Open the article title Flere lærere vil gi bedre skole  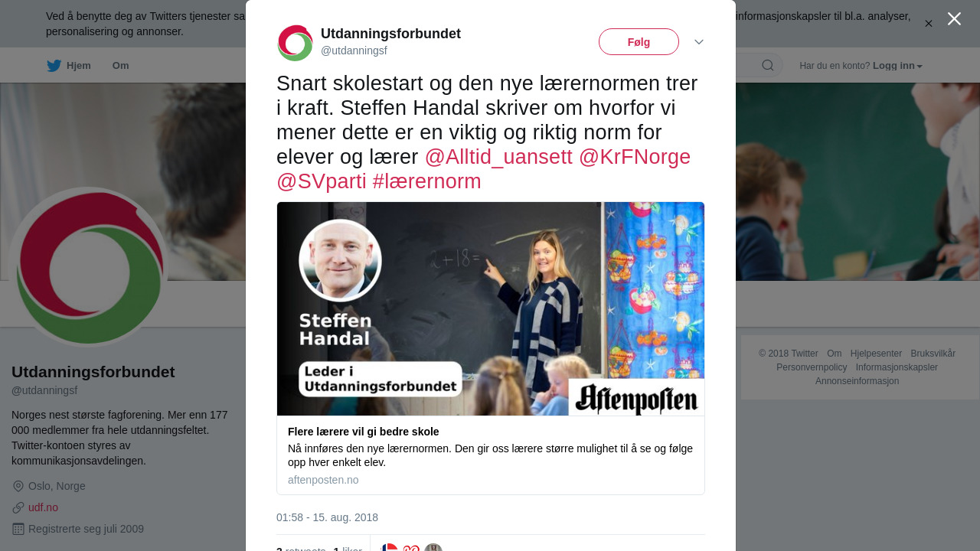[x=364, y=432]
